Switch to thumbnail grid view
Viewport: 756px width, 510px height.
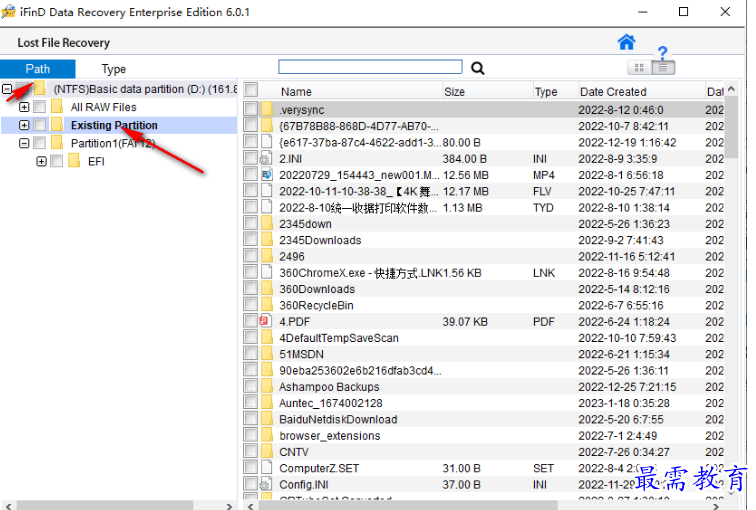(x=639, y=67)
